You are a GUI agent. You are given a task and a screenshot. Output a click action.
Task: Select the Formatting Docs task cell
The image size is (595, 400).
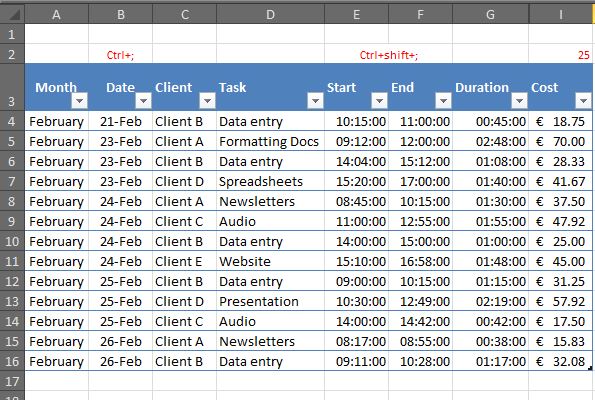270,141
